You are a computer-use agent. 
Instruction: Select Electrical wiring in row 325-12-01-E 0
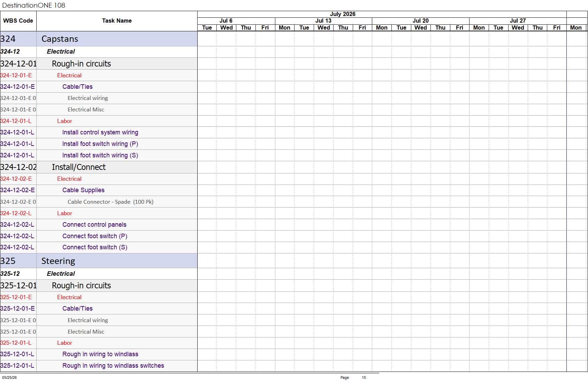point(88,320)
